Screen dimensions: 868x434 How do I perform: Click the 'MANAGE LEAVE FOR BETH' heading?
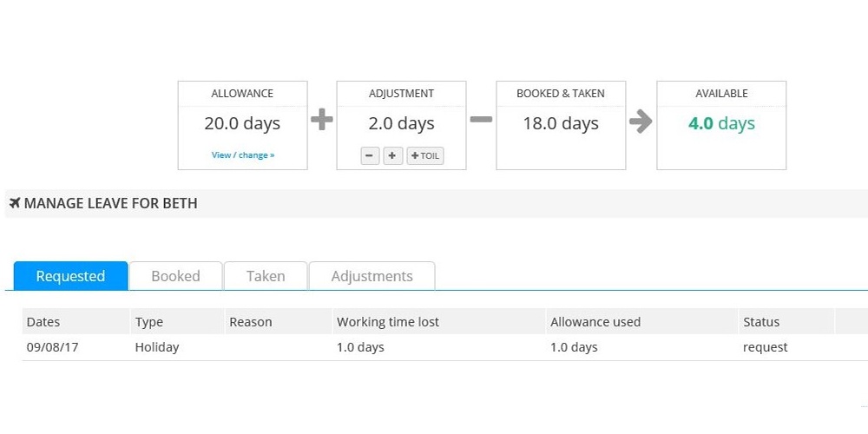[x=111, y=203]
